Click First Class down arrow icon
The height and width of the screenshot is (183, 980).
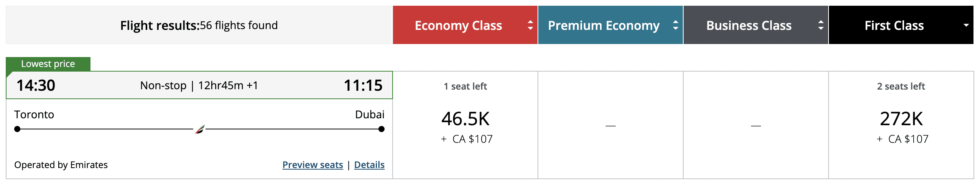[x=966, y=25]
